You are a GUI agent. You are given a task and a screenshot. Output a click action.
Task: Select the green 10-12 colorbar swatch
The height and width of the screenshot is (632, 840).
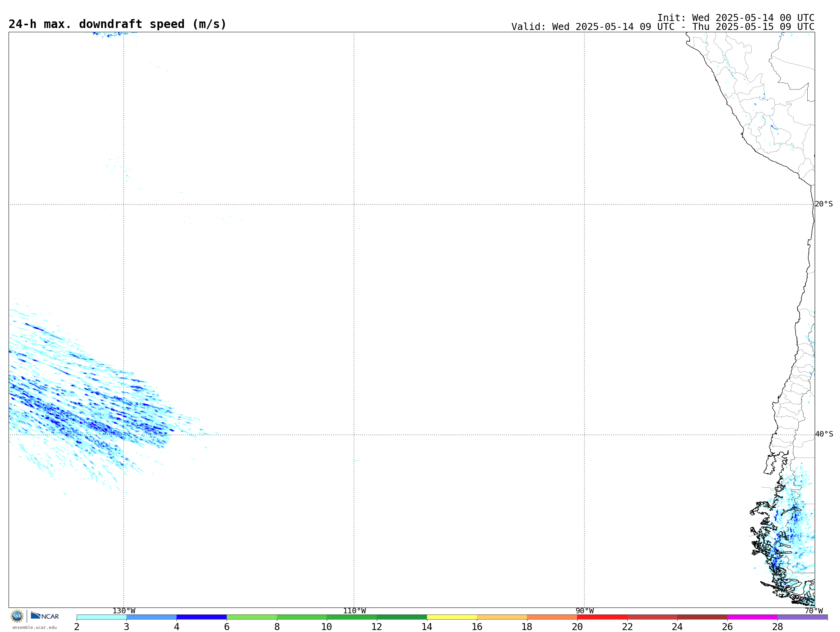(x=352, y=617)
